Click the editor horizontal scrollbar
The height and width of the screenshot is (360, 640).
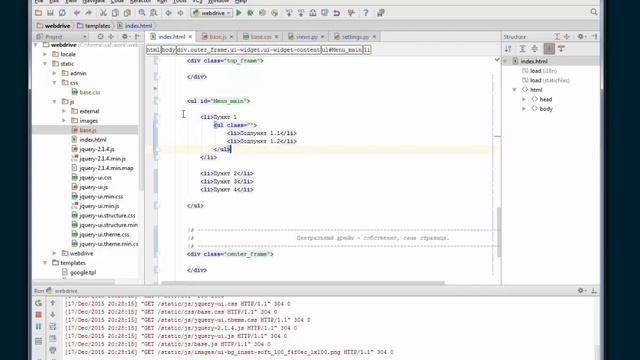tap(303, 282)
